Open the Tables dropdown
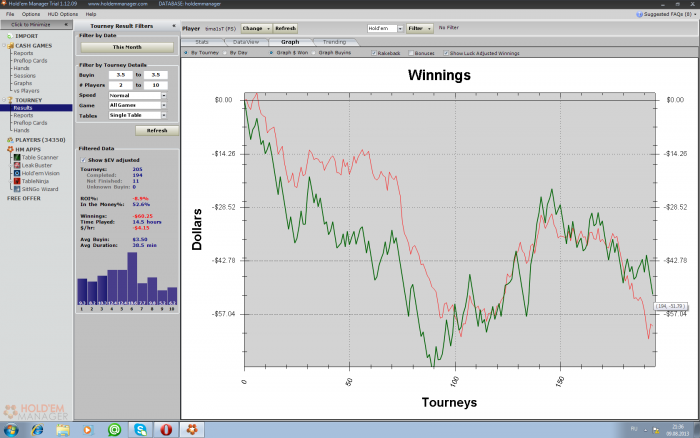This screenshot has width=700, height=438. [164, 115]
